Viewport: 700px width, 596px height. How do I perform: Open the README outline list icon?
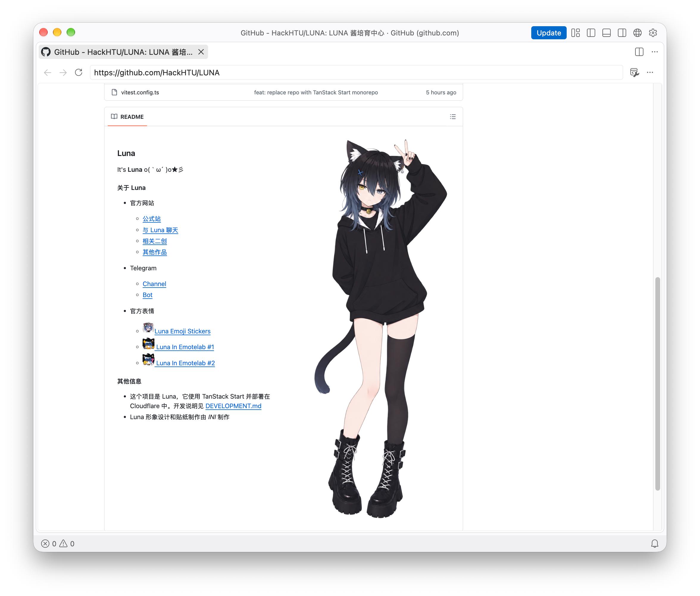point(453,117)
